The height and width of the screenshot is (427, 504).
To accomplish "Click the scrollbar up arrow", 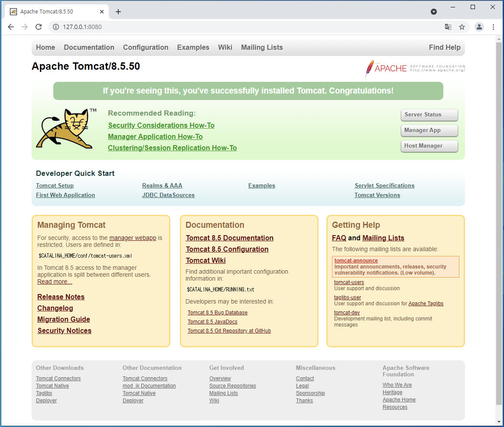I will 499,39.
